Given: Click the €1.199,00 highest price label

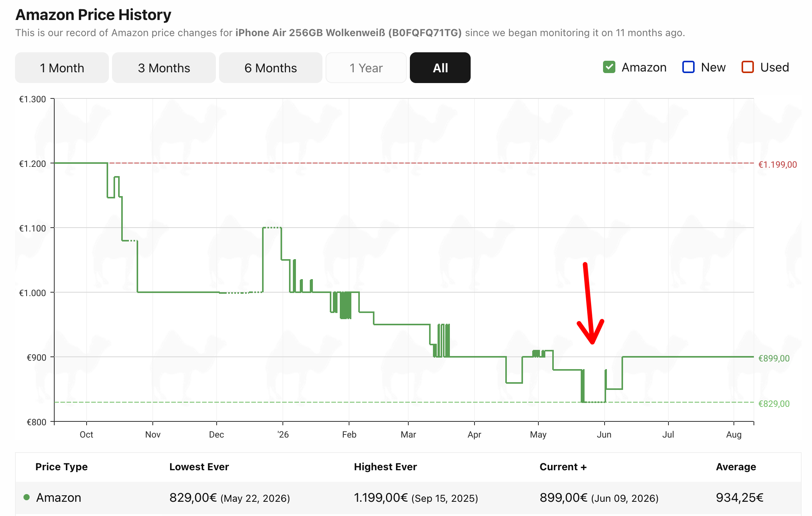Looking at the screenshot, I should click(x=777, y=165).
